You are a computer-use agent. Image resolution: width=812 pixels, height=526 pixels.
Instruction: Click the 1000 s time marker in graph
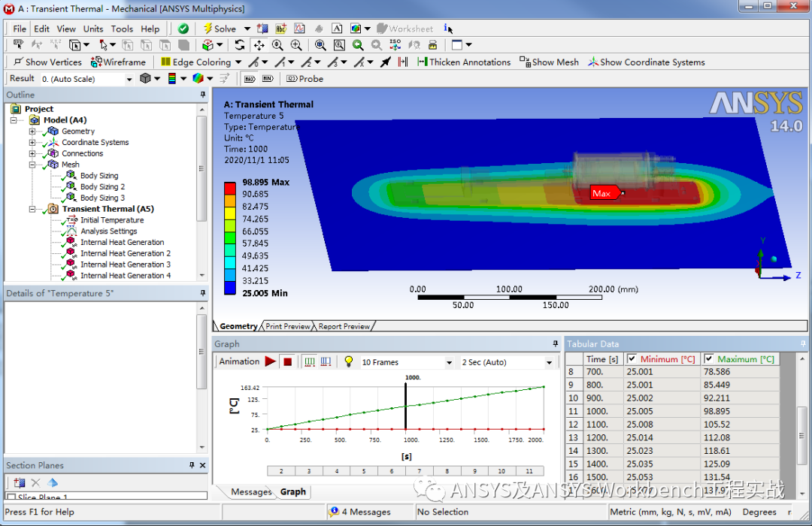pos(405,407)
